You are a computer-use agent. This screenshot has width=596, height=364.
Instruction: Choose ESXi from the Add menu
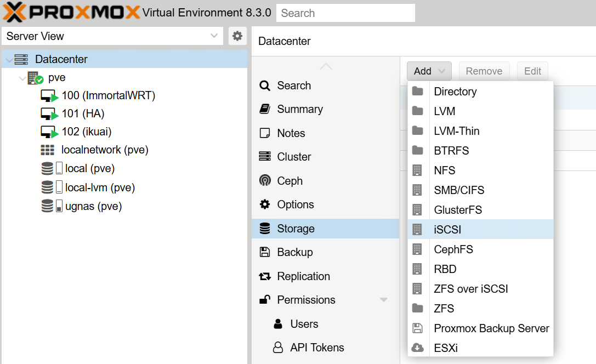(445, 348)
